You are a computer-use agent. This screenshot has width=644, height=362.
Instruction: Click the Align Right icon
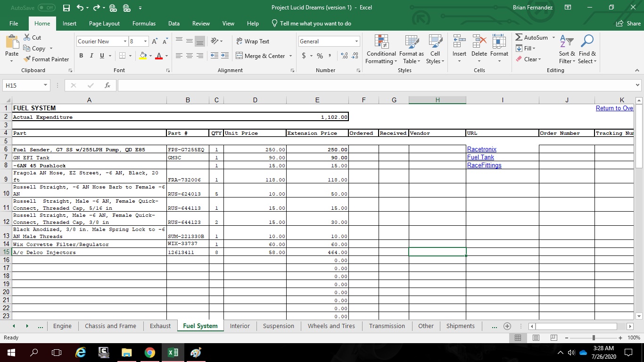[x=200, y=56]
